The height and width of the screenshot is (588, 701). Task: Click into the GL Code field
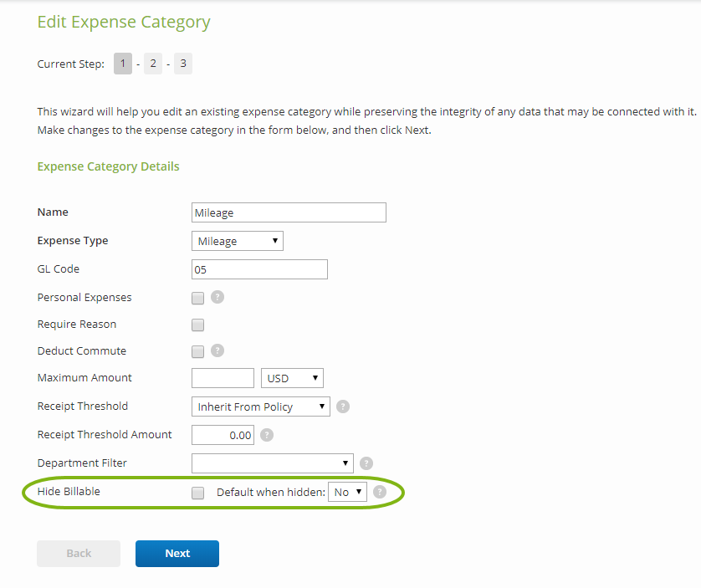point(259,269)
